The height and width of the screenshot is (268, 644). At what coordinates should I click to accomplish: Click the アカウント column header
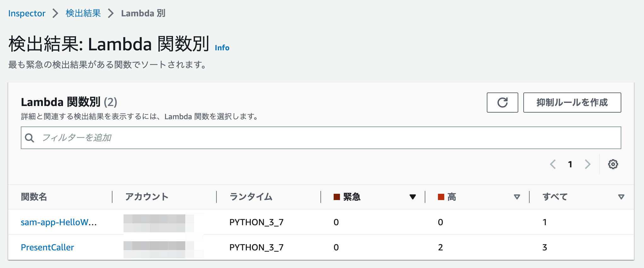pyautogui.click(x=147, y=197)
